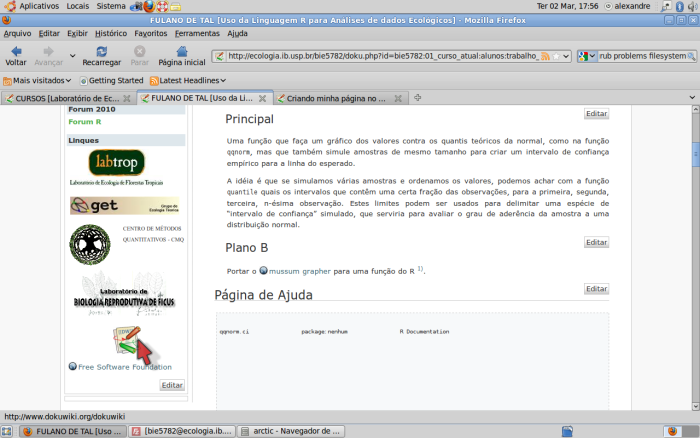
Task: Click Editar button beside Página de Ajuda
Action: (x=596, y=289)
